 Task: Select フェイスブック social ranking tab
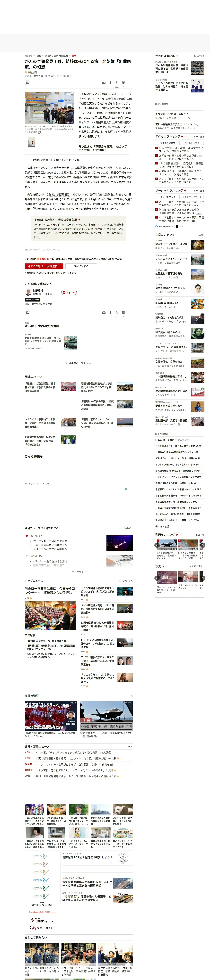[x=168, y=197]
